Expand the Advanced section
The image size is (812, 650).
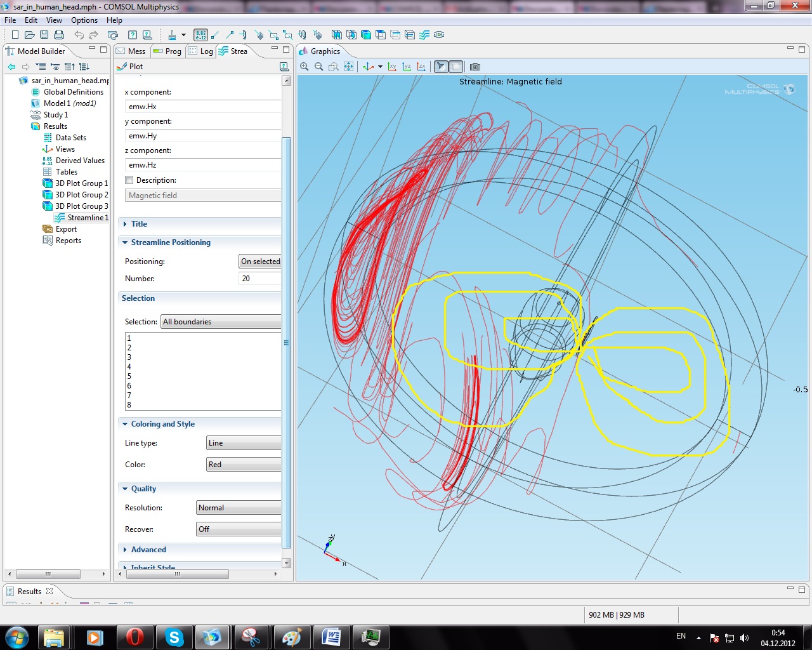(148, 550)
